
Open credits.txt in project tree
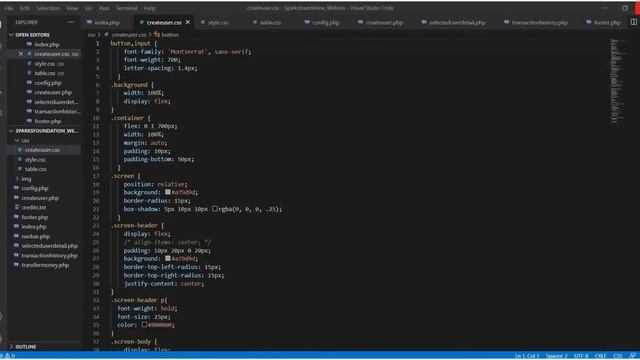coord(33,207)
